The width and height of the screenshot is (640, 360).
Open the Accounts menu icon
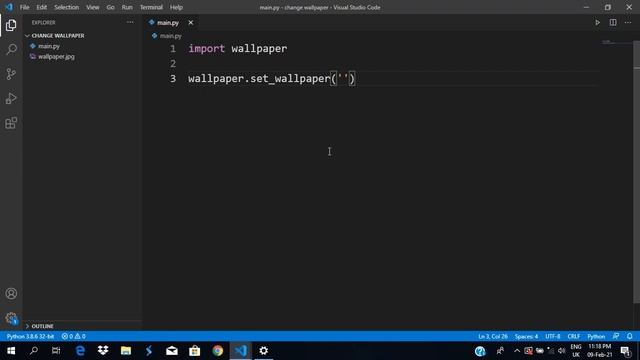tap(11, 293)
